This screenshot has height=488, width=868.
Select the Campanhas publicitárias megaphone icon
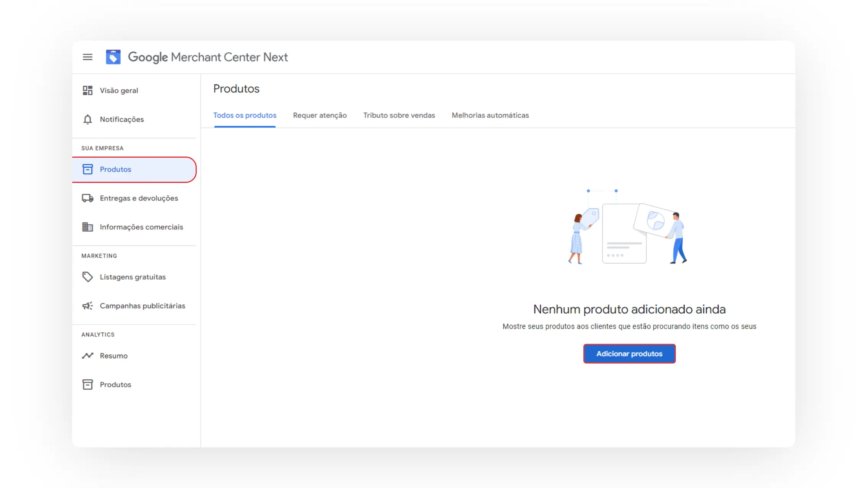[87, 305]
